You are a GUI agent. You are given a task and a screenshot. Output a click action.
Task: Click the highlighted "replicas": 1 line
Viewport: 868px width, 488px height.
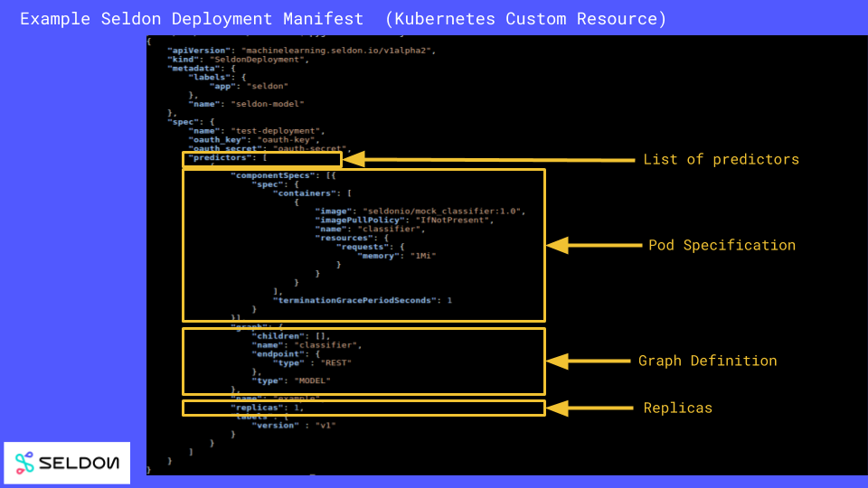(x=267, y=408)
